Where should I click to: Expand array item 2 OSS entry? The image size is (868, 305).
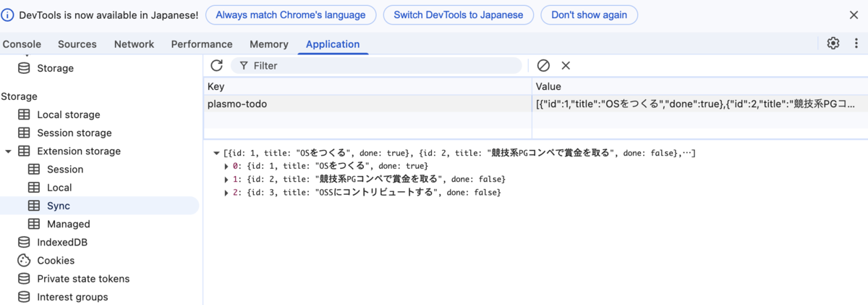[x=227, y=193]
